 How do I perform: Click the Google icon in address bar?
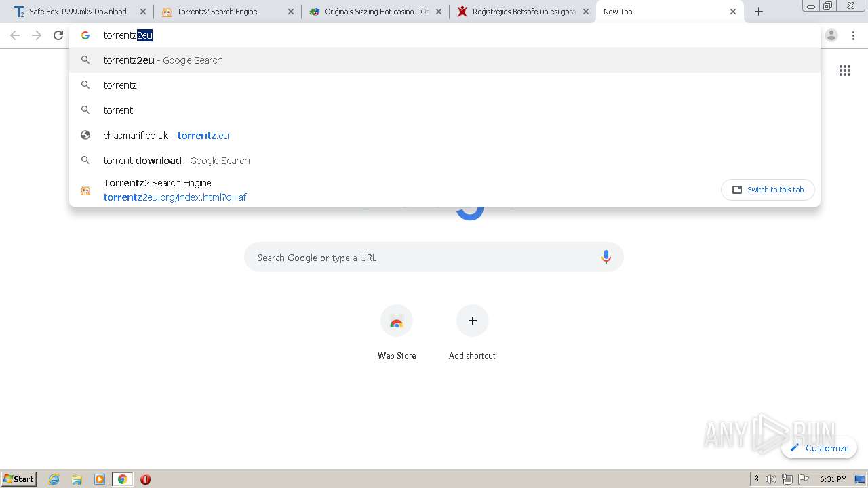pyautogui.click(x=85, y=35)
